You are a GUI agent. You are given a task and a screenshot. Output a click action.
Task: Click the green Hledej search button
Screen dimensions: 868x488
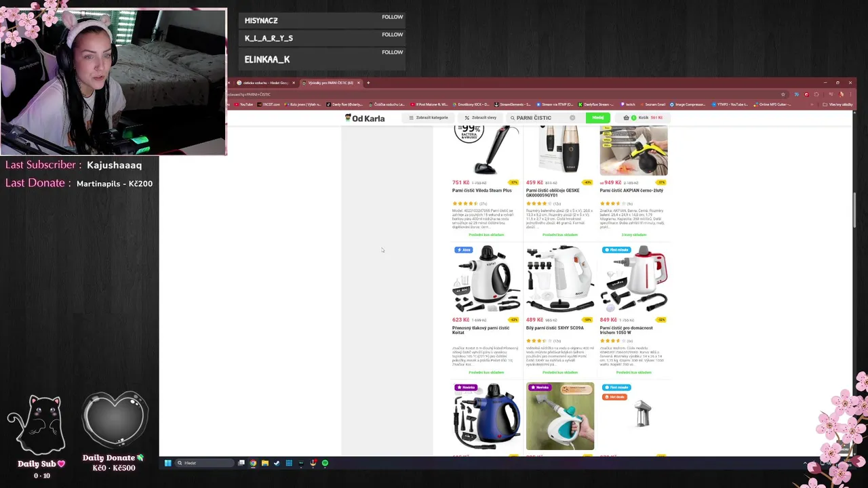pos(597,118)
